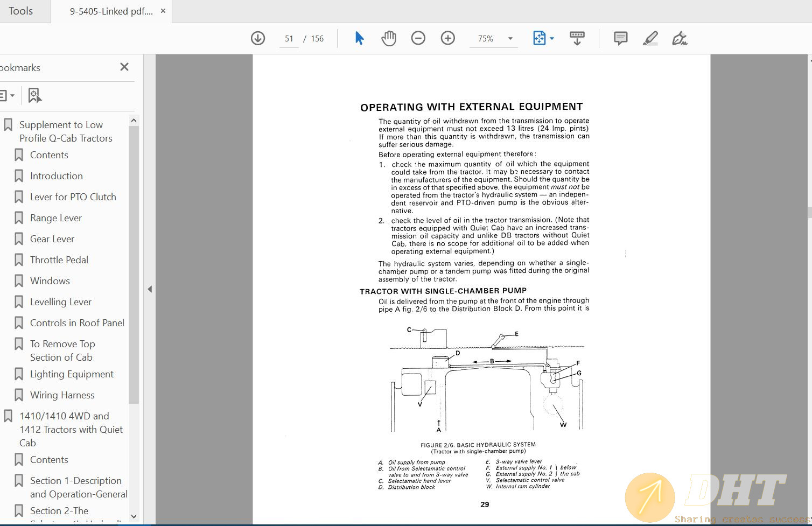
Task: Collapse the navigation pane with the left arrow
Action: (150, 289)
